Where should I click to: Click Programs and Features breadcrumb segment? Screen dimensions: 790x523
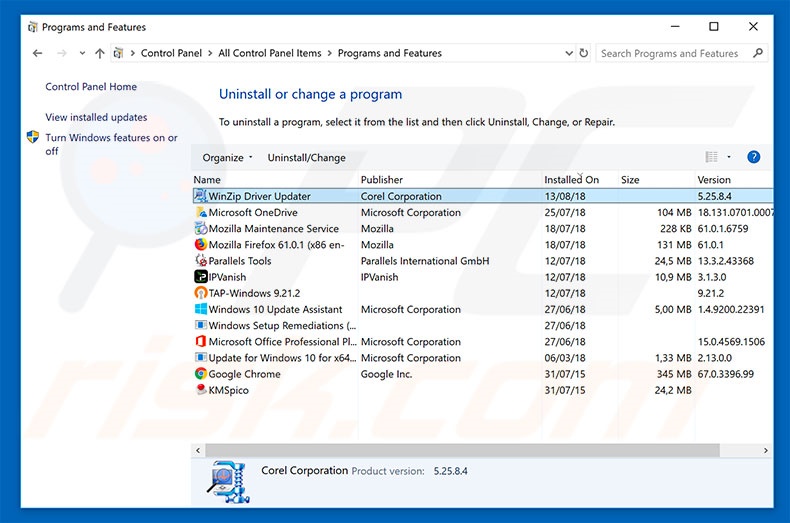point(389,53)
